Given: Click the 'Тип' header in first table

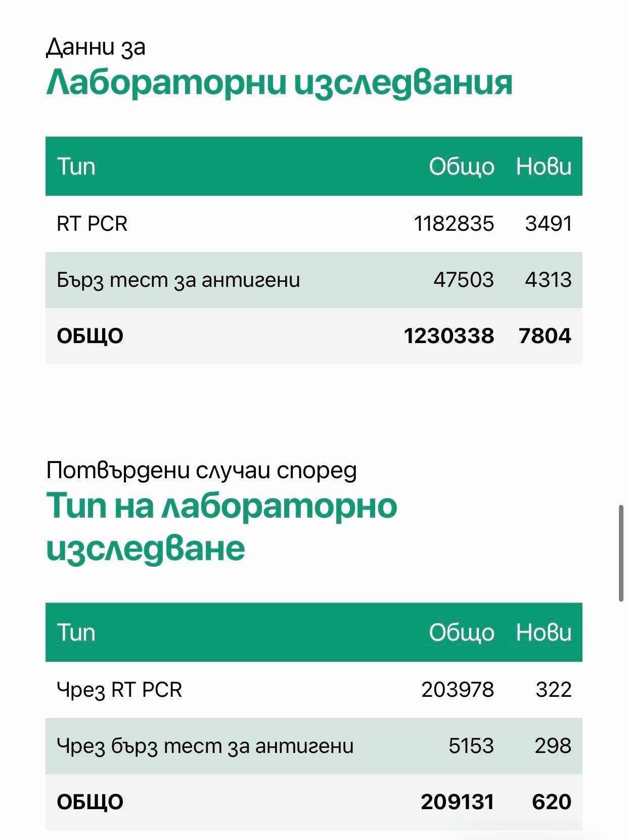Looking at the screenshot, I should click(76, 166).
